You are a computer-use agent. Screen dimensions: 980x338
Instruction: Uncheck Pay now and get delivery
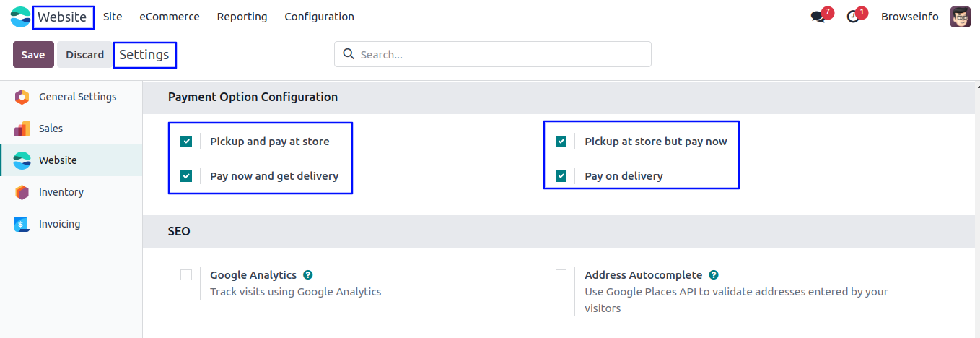pyautogui.click(x=186, y=176)
